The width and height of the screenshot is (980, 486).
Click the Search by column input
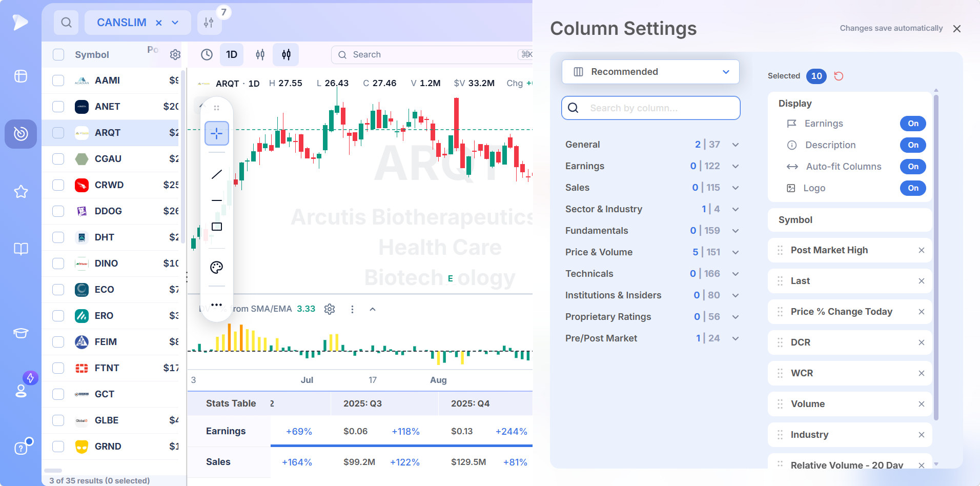point(651,108)
